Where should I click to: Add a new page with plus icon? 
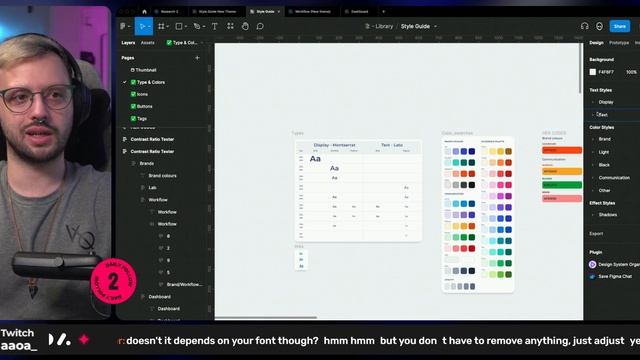pos(198,58)
